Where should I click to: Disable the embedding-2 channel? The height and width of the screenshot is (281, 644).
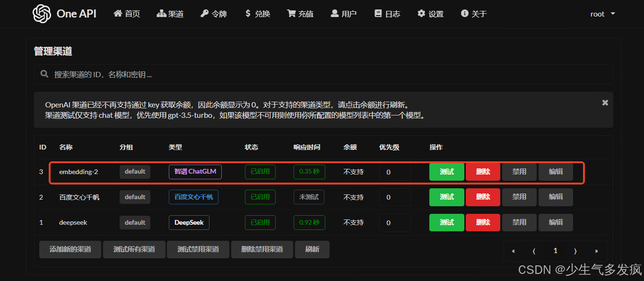[x=519, y=172]
